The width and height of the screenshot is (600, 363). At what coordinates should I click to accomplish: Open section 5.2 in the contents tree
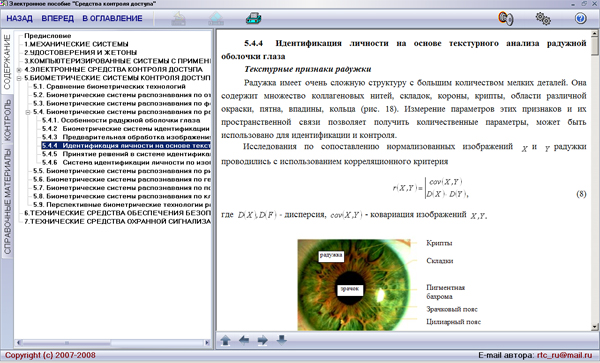(x=122, y=95)
